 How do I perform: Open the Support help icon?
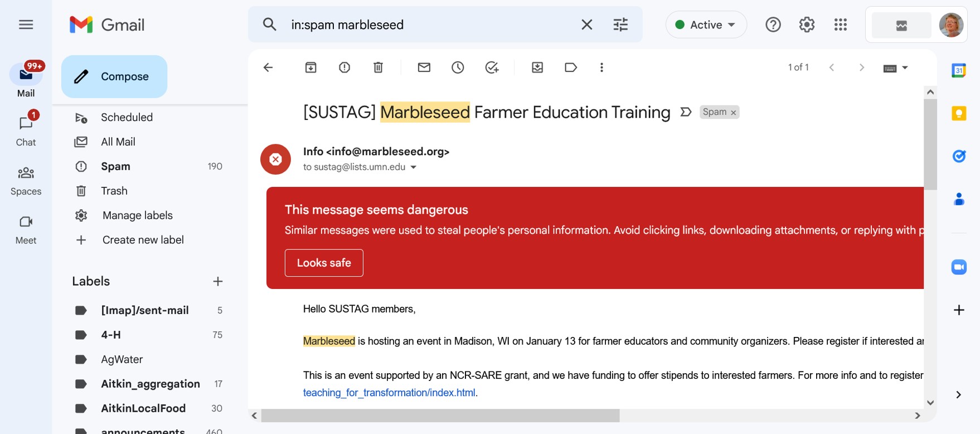coord(773,25)
